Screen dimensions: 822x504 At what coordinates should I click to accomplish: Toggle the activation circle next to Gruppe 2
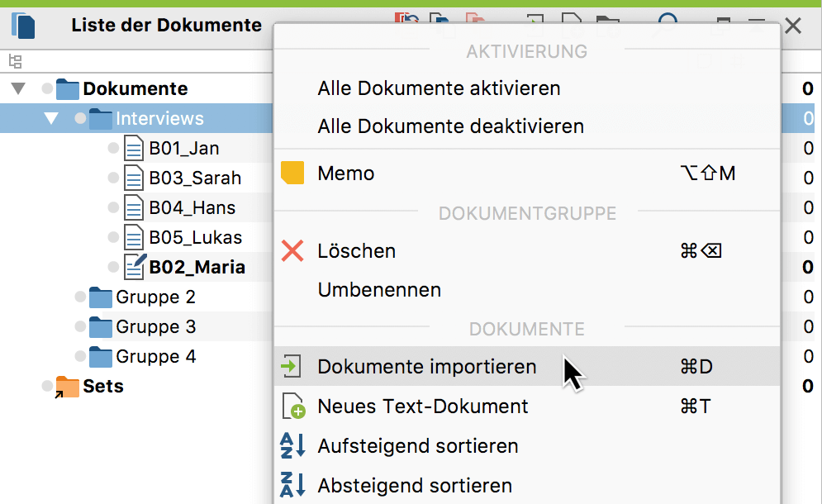click(78, 297)
